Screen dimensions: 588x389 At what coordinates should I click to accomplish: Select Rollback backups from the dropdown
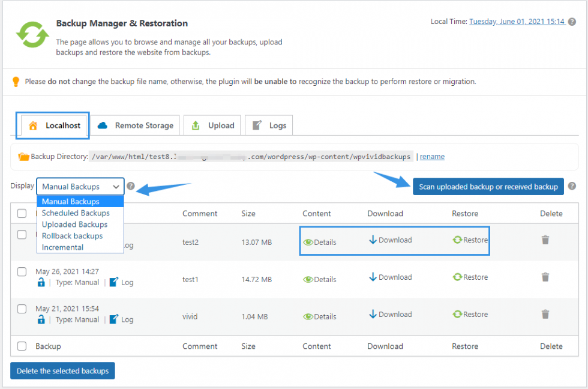coord(74,235)
